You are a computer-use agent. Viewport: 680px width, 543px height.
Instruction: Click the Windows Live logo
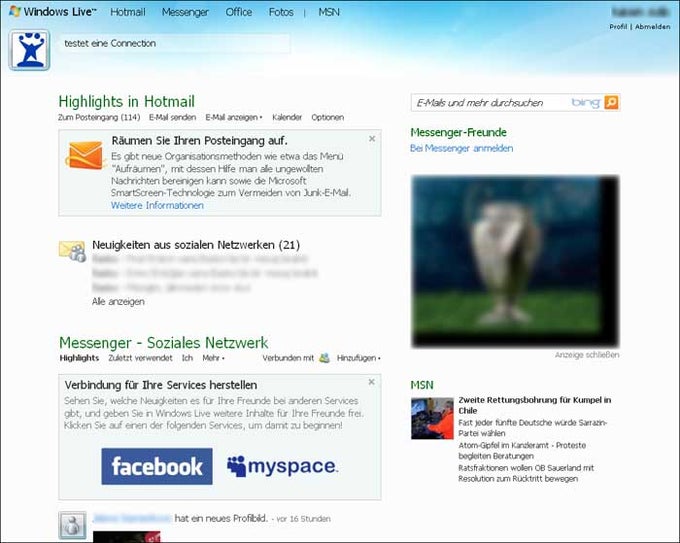[x=52, y=11]
